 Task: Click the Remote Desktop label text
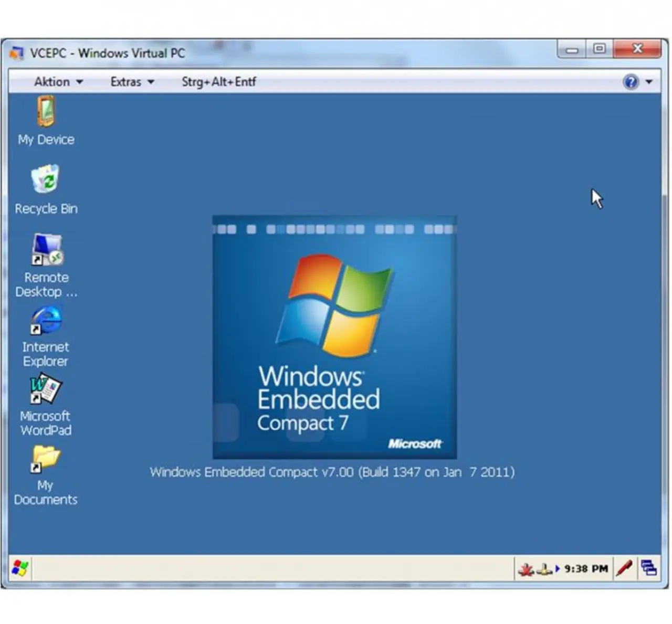point(46,285)
